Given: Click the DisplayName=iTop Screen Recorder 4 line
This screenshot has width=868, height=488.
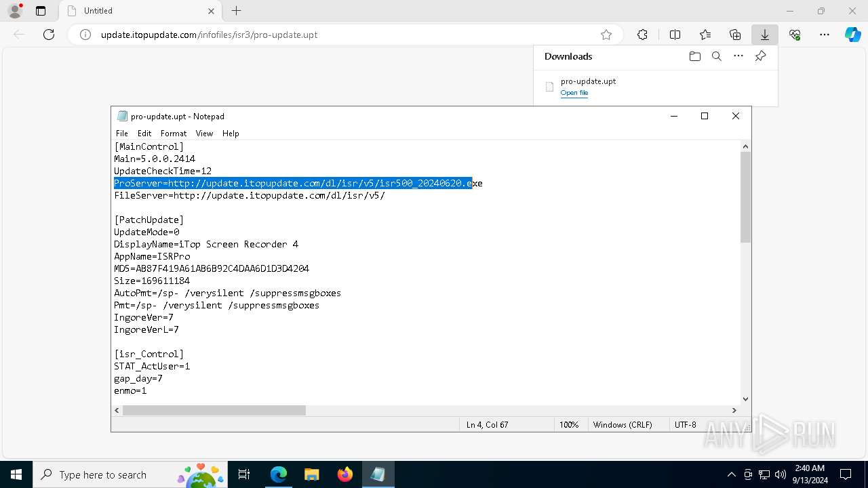Looking at the screenshot, I should pyautogui.click(x=206, y=244).
